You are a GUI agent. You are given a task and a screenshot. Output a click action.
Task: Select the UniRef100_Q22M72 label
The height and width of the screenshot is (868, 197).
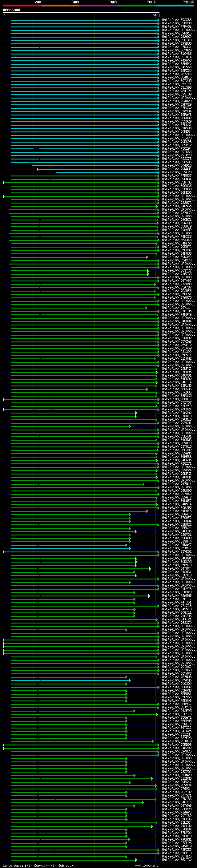coord(177,203)
